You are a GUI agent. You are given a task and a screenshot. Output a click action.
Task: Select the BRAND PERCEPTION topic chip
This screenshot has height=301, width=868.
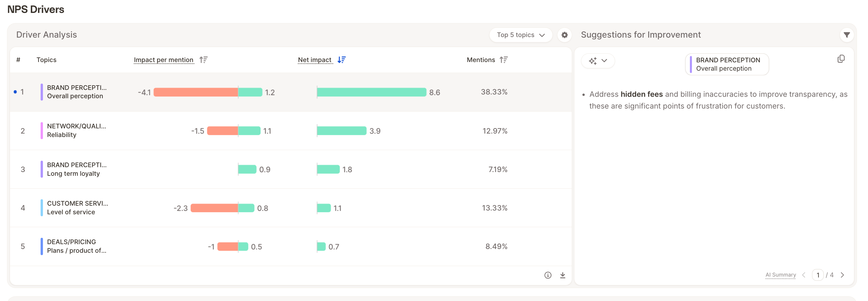(x=727, y=64)
